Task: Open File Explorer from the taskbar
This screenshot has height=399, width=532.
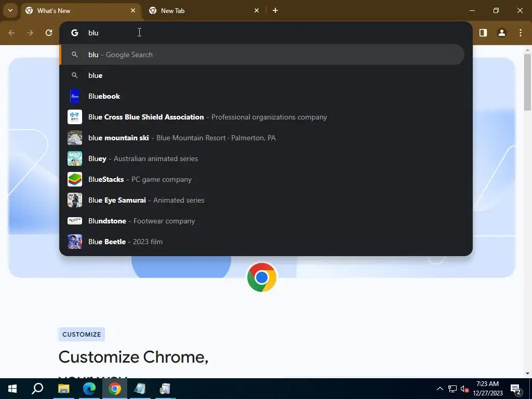Action: 64,389
